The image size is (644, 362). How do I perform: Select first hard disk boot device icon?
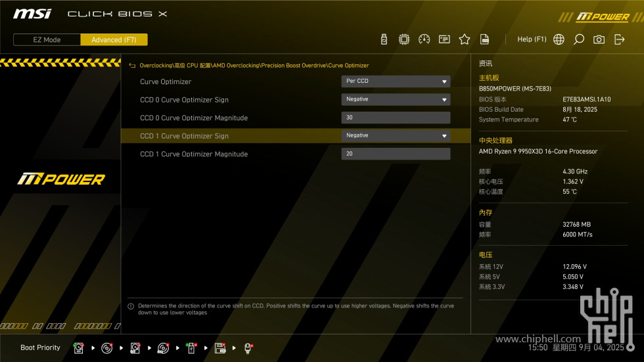click(x=78, y=348)
